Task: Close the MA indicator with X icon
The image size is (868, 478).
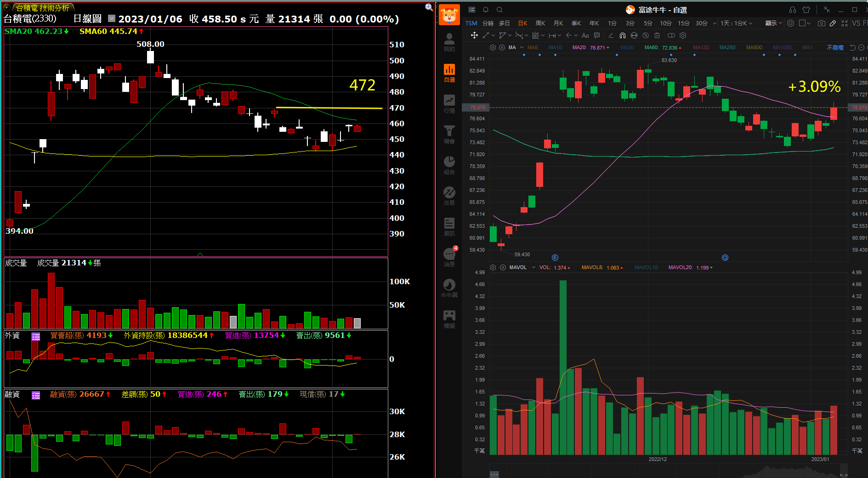Action: pos(502,47)
